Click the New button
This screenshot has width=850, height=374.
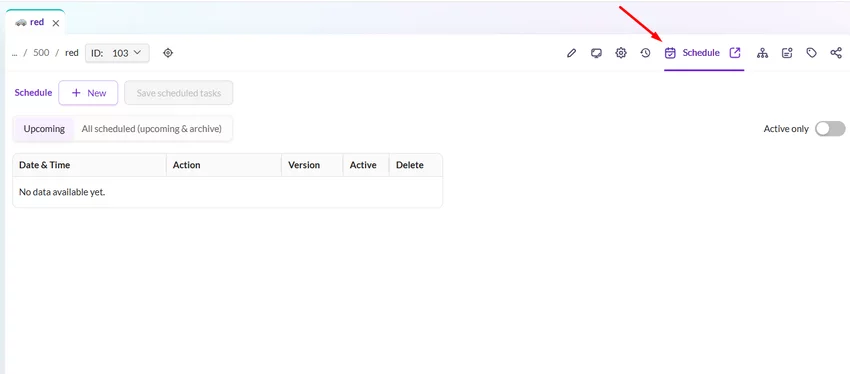pos(88,93)
